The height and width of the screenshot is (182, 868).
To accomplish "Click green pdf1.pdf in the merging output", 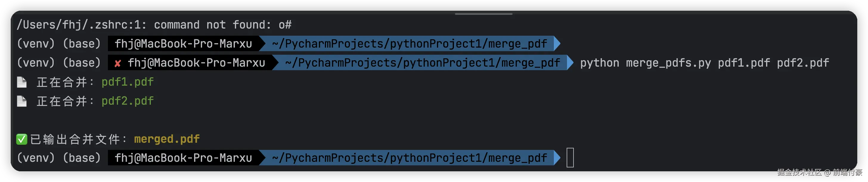I will point(127,82).
